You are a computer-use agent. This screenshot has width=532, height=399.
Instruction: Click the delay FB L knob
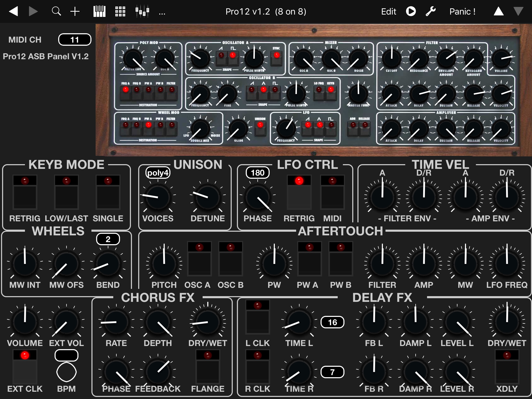[374, 322]
